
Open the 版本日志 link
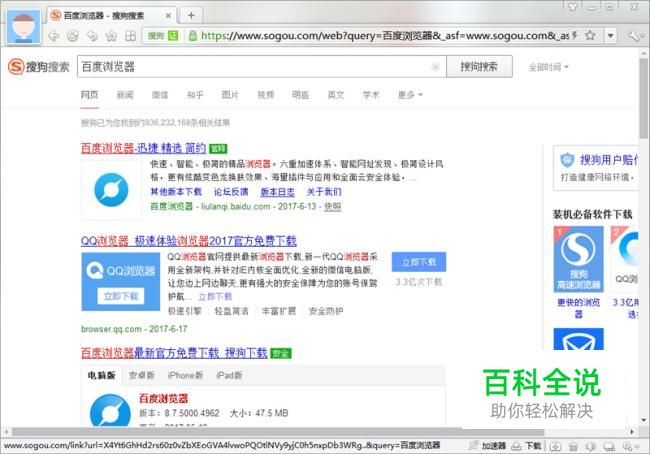coord(277,192)
